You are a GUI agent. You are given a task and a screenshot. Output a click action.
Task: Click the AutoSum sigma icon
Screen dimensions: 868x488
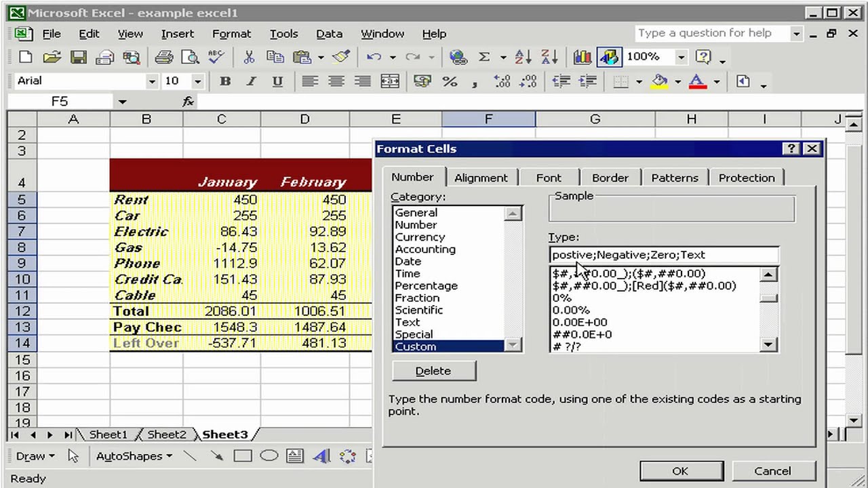tap(484, 58)
